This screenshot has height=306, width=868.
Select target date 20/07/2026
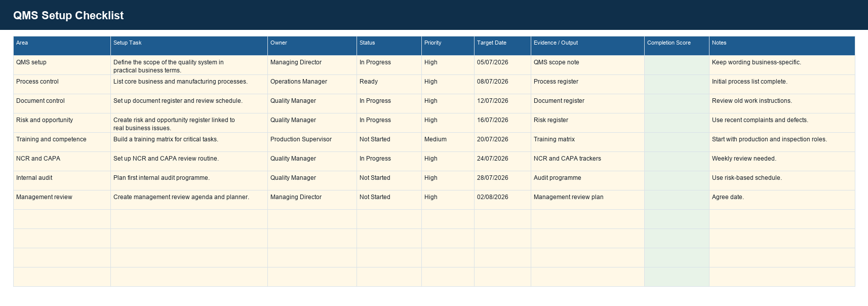(x=502, y=142)
